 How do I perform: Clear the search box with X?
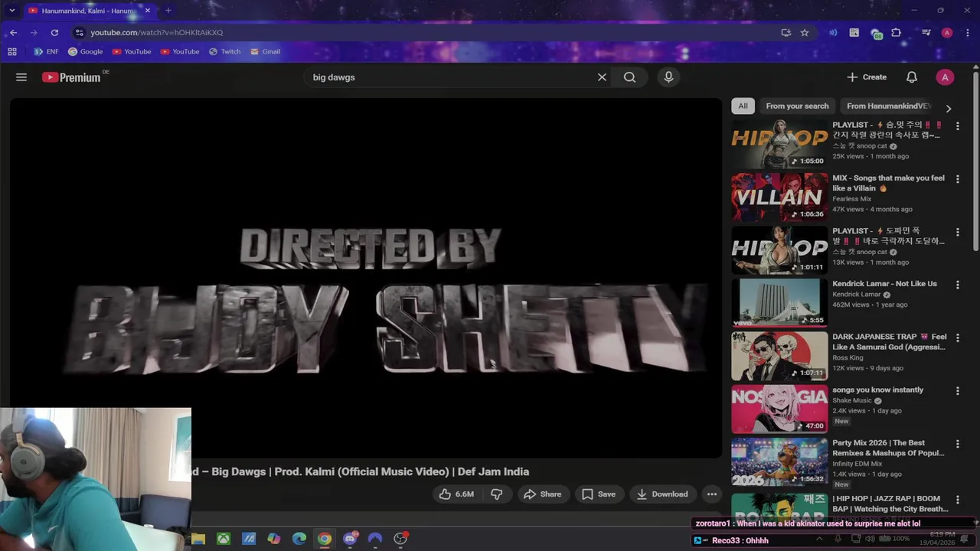(x=602, y=77)
